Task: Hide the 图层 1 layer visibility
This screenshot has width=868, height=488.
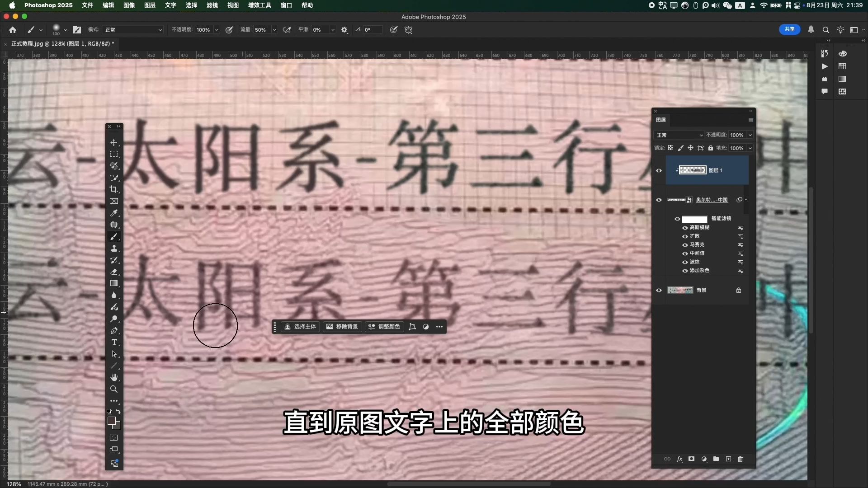Action: pyautogui.click(x=659, y=170)
